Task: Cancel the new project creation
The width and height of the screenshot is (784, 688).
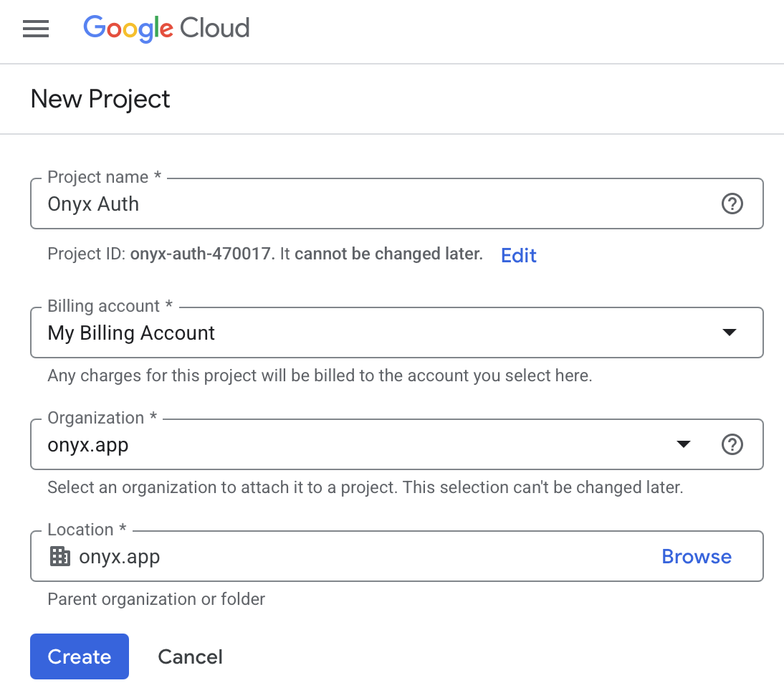Action: pos(190,656)
